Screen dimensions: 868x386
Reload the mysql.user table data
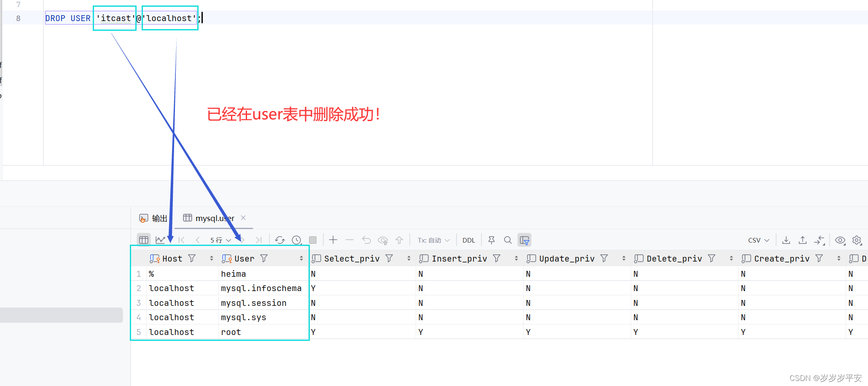point(280,240)
